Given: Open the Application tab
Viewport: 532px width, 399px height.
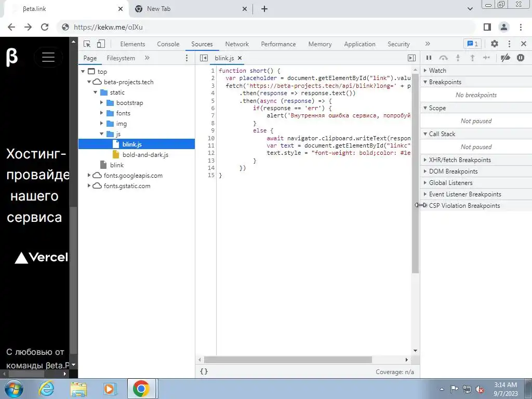Looking at the screenshot, I should coord(360,44).
